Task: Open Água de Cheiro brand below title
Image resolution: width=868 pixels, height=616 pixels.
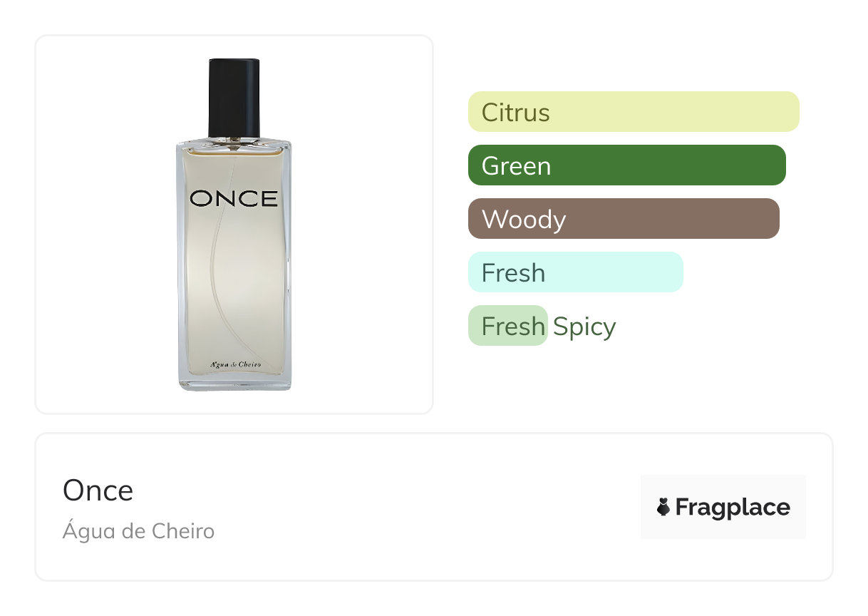Action: [x=138, y=531]
